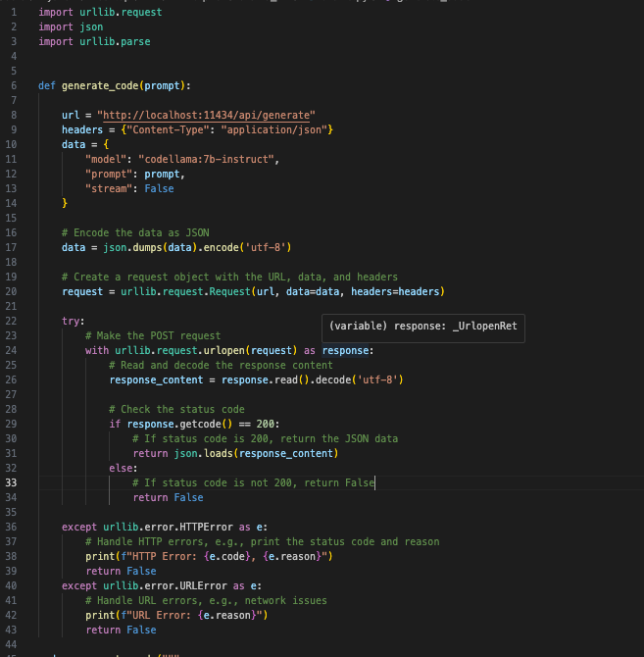Screen dimensions: 644x657
Task: Click "return False" on line 43
Action: [121, 630]
